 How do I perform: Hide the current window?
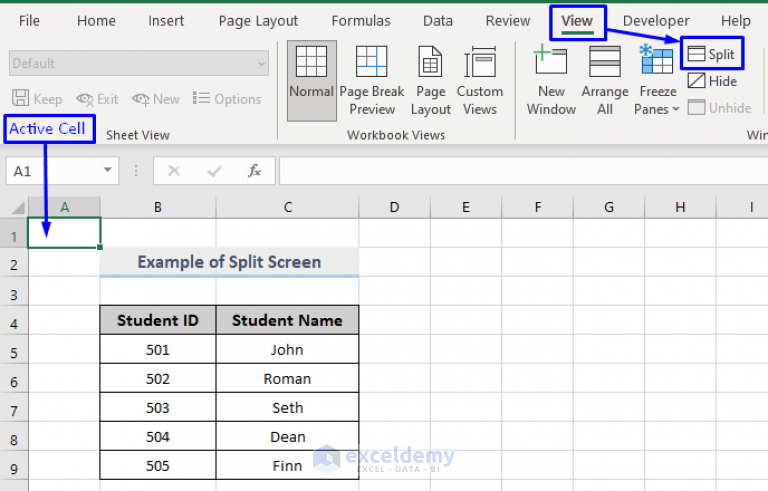coord(712,81)
